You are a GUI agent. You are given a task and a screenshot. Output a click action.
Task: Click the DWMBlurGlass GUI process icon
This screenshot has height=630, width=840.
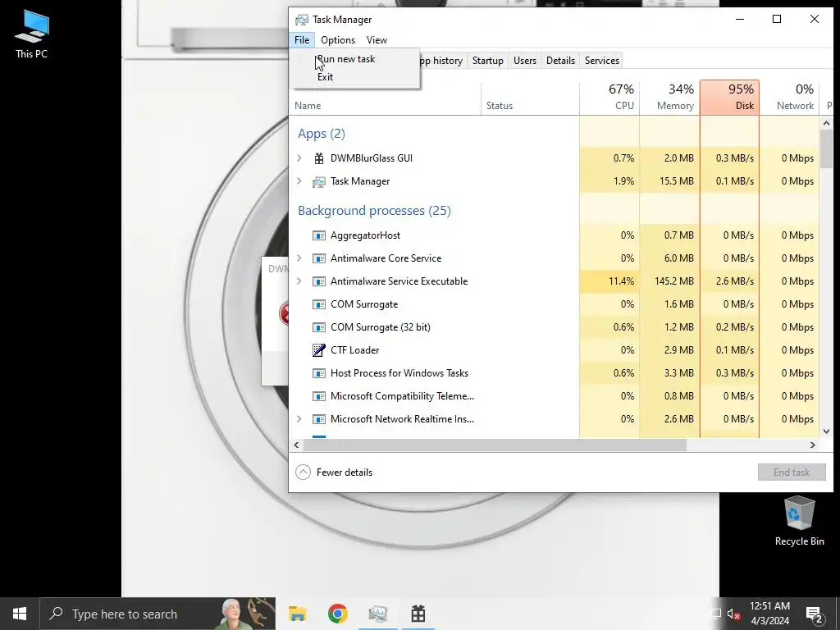pyautogui.click(x=319, y=158)
